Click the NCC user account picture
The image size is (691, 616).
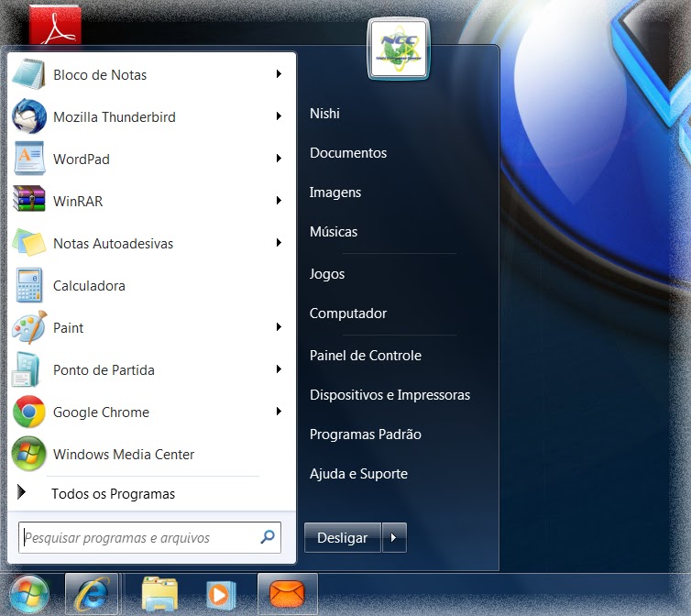399,49
